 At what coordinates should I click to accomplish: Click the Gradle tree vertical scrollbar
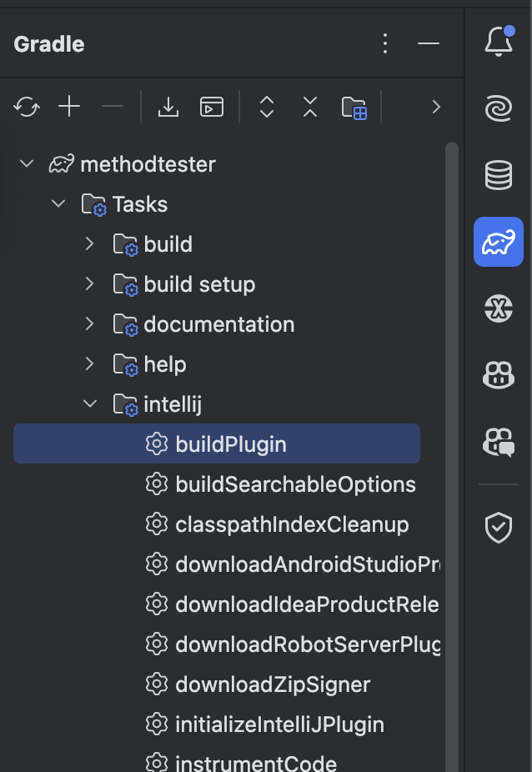452,417
